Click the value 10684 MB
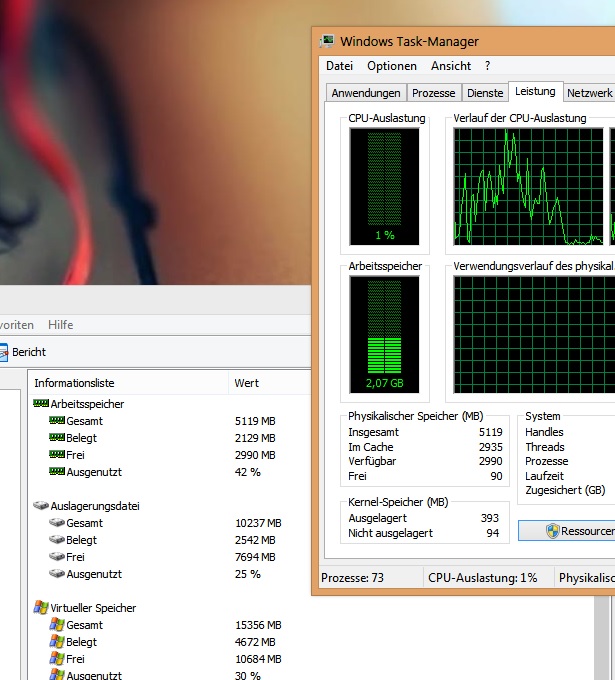Screen dimensions: 615x680 tap(258, 659)
